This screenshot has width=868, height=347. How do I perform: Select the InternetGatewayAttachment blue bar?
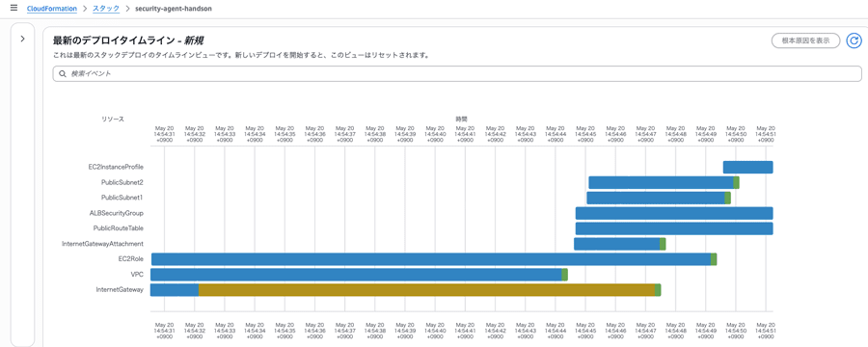[x=616, y=244]
